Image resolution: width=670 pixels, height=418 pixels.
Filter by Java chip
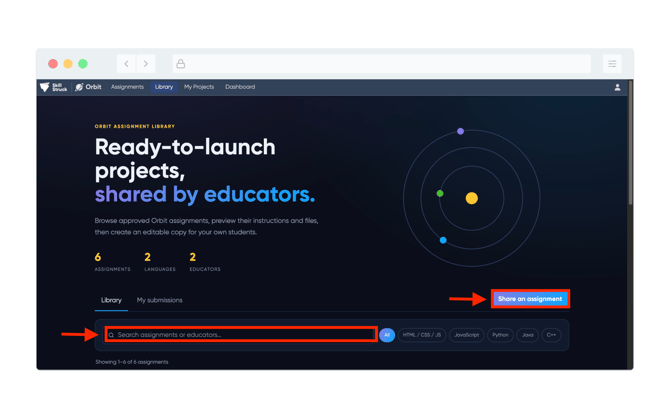tap(528, 335)
